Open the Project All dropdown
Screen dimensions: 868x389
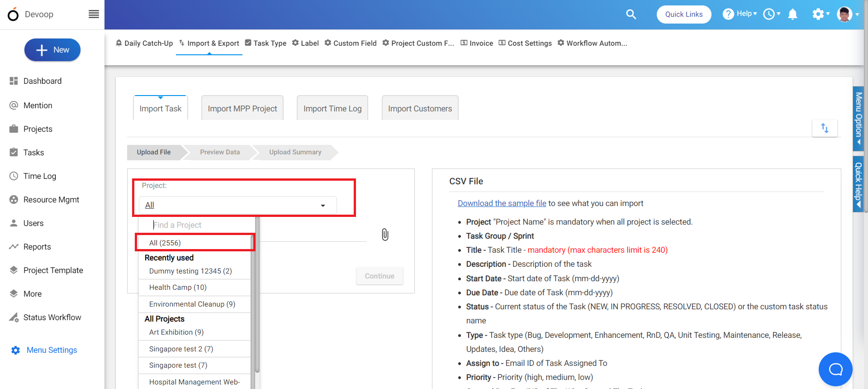[x=237, y=205]
